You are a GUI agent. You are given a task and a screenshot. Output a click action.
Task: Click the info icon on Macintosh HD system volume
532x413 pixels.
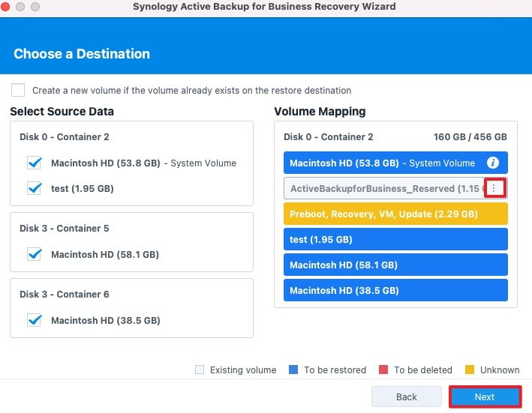[x=493, y=163]
